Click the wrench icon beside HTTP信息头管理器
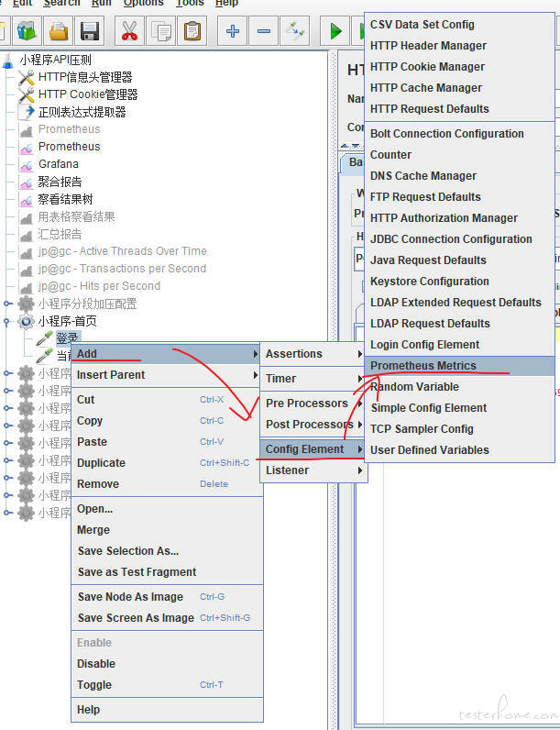560x730 pixels. [26, 77]
